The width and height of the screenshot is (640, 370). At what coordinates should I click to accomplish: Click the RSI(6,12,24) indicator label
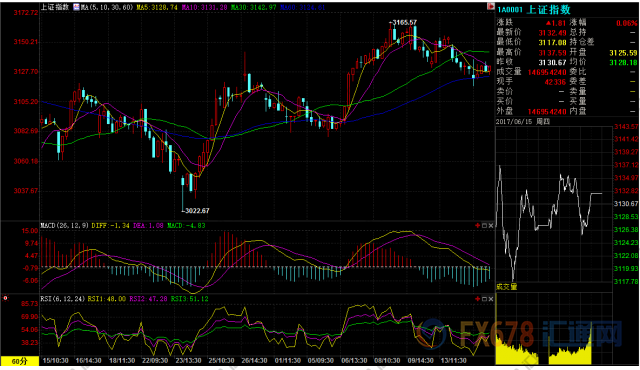pyautogui.click(x=62, y=299)
